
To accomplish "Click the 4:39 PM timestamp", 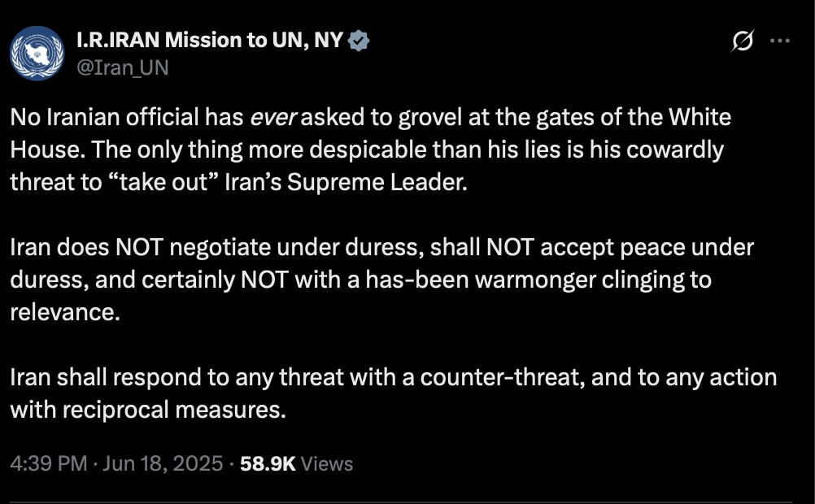I will tap(48, 463).
